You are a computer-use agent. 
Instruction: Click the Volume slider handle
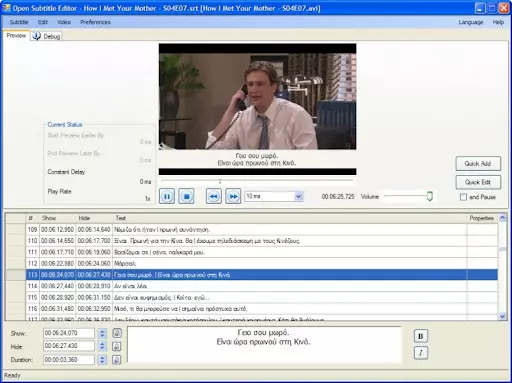430,196
